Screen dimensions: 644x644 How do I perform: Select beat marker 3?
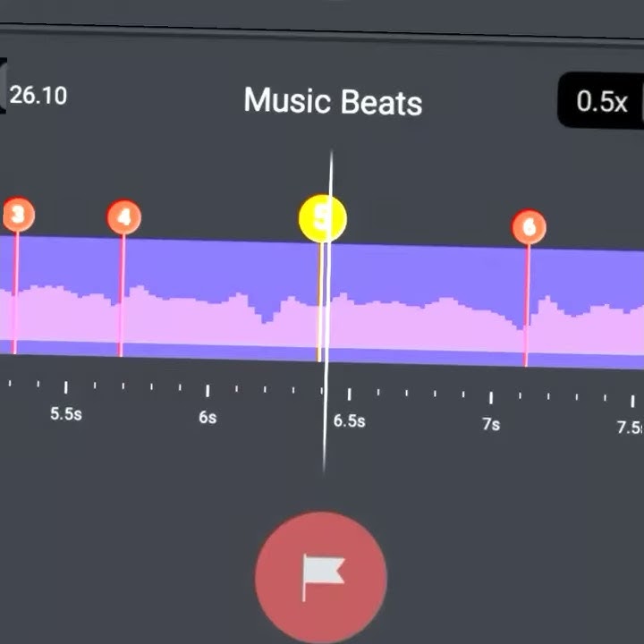[18, 215]
